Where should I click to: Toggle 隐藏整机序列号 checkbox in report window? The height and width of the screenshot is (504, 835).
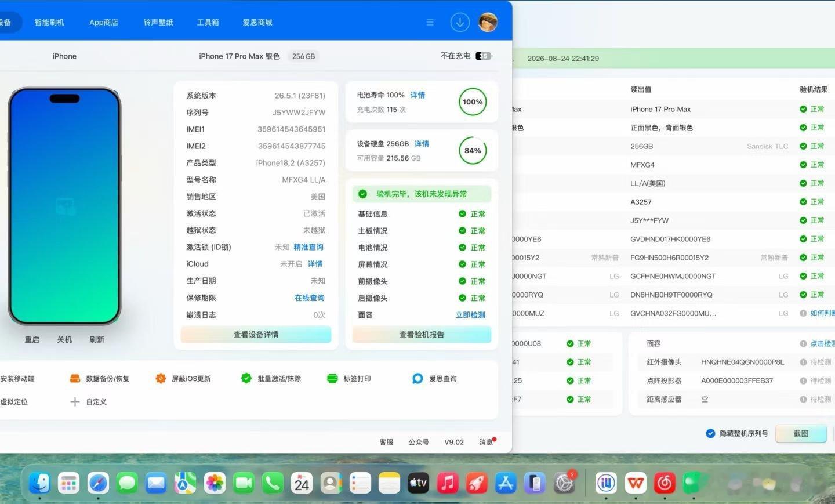[x=710, y=433]
